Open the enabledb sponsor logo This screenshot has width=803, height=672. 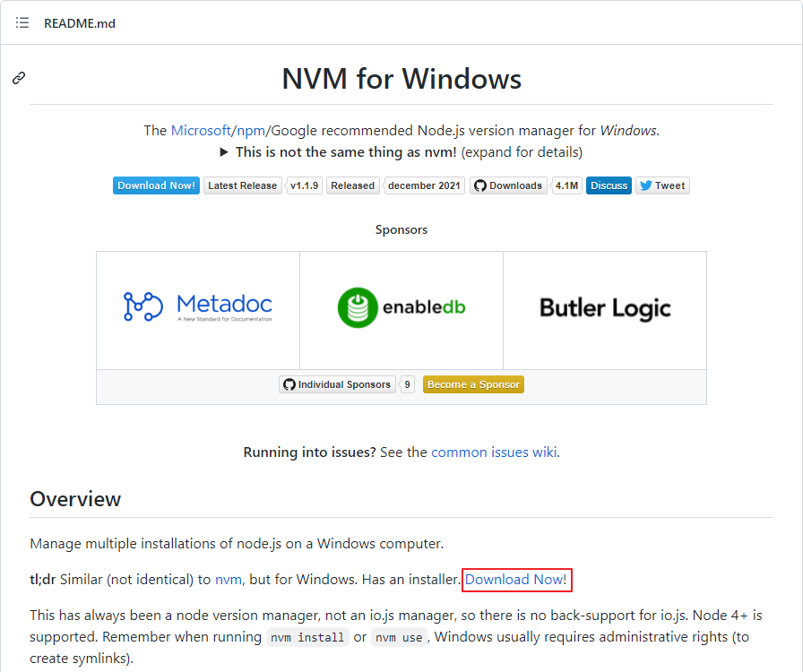pos(401,307)
